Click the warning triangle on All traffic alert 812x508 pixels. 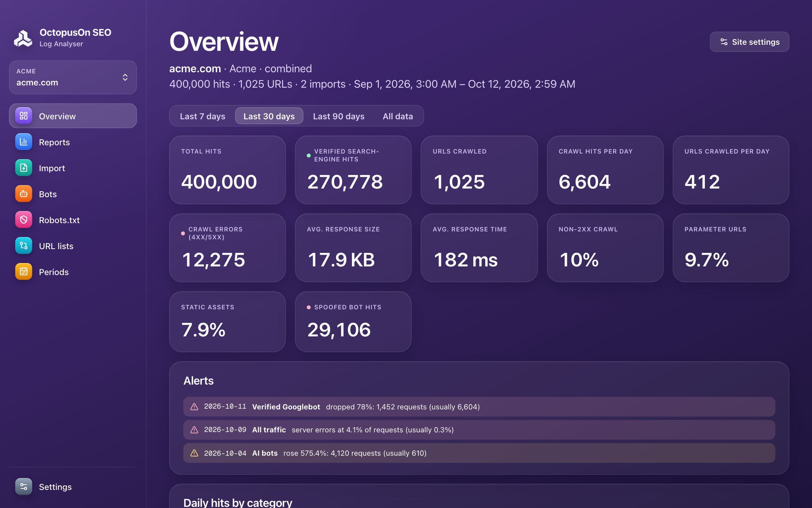[x=194, y=430]
